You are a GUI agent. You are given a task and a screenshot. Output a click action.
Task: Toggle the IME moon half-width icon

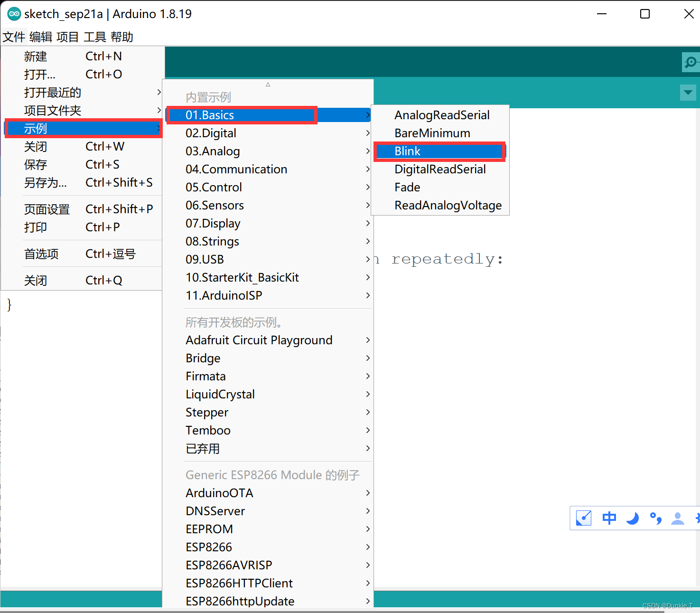[x=632, y=518]
